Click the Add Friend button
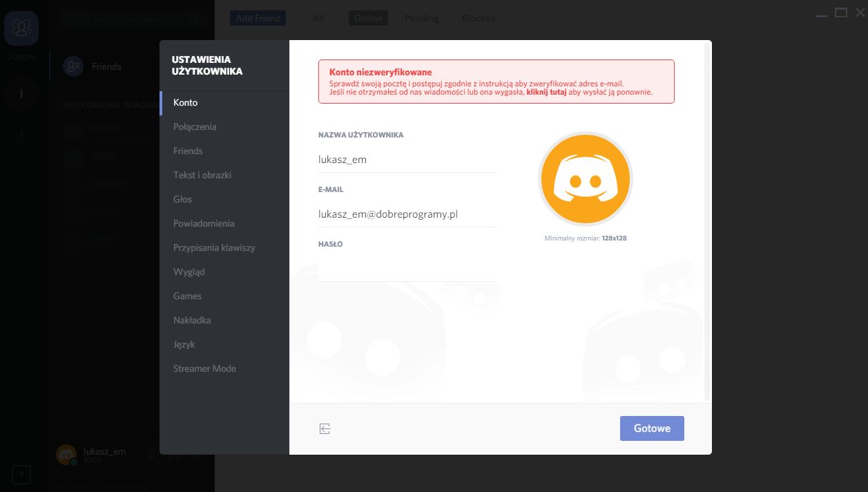This screenshot has height=492, width=868. [x=258, y=18]
